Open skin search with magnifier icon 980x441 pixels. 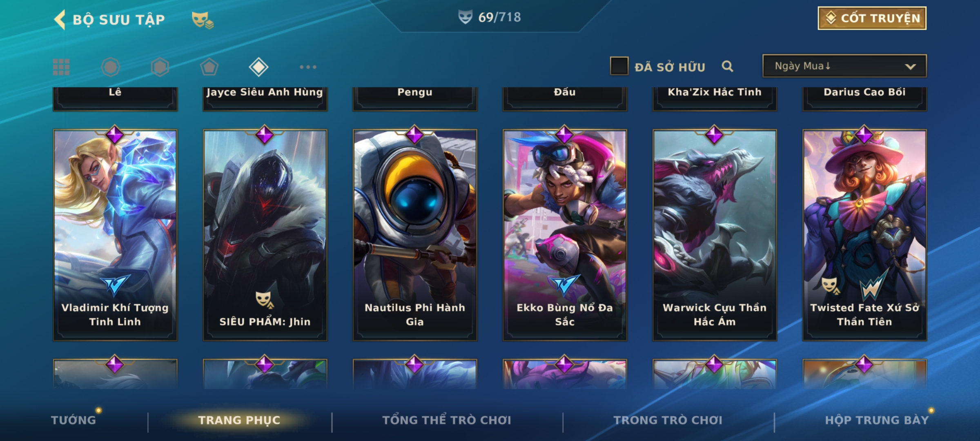[727, 66]
